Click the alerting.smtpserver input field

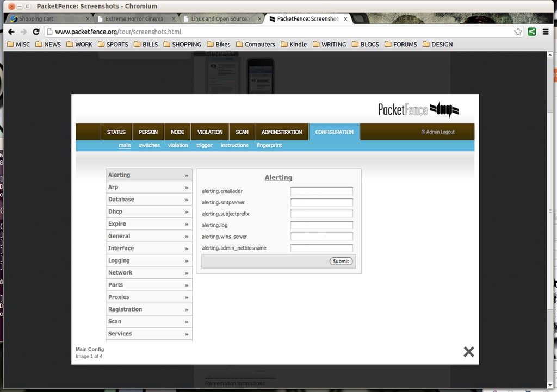[321, 202]
